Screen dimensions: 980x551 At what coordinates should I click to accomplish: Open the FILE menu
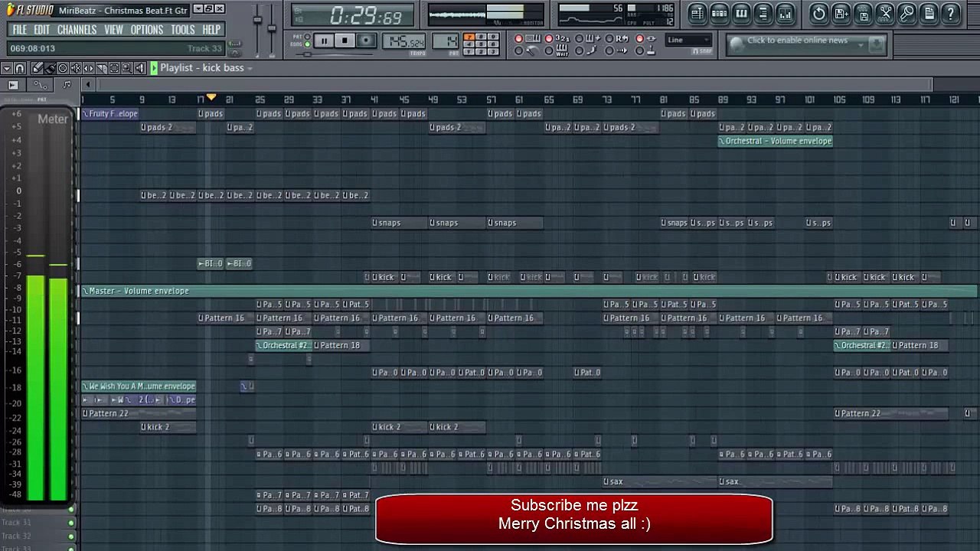click(x=19, y=30)
